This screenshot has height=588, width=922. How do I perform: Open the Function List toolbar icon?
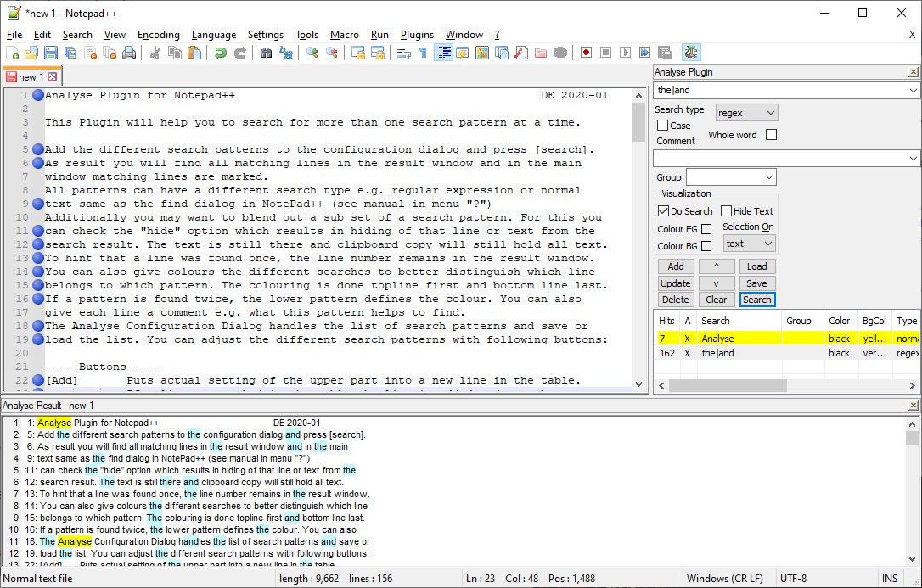tap(521, 53)
